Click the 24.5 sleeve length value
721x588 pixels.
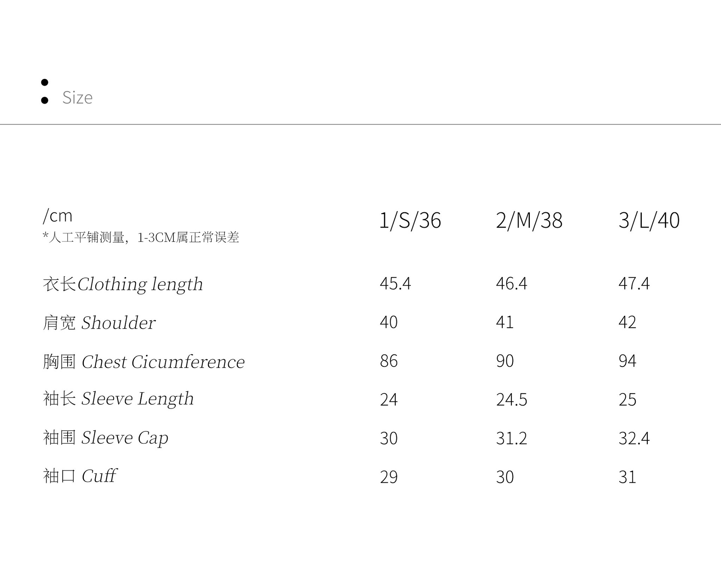511,400
